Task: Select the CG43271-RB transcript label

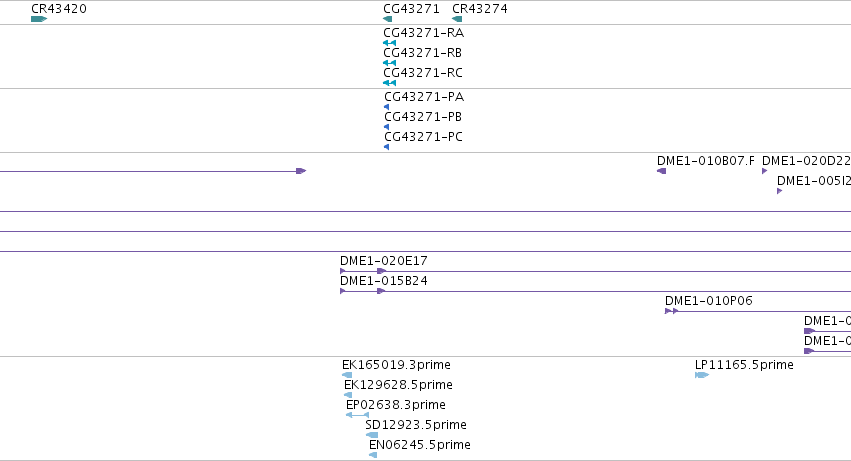Action: [x=423, y=53]
